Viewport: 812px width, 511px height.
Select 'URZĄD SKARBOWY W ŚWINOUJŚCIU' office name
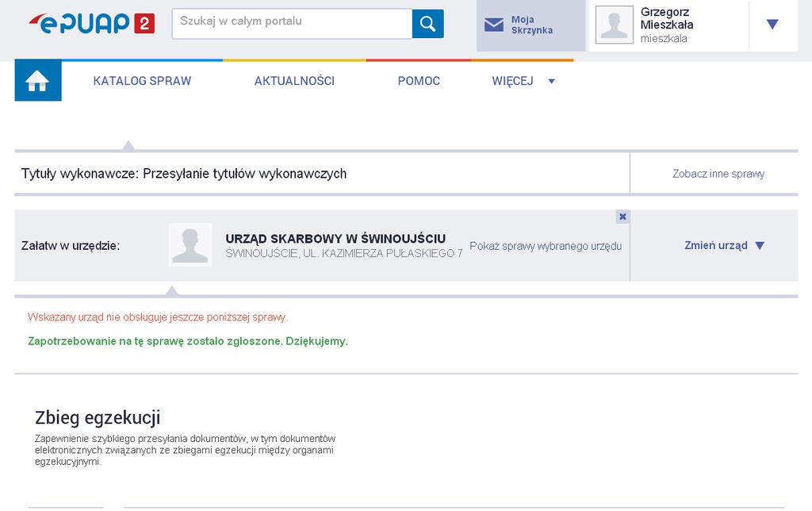335,239
